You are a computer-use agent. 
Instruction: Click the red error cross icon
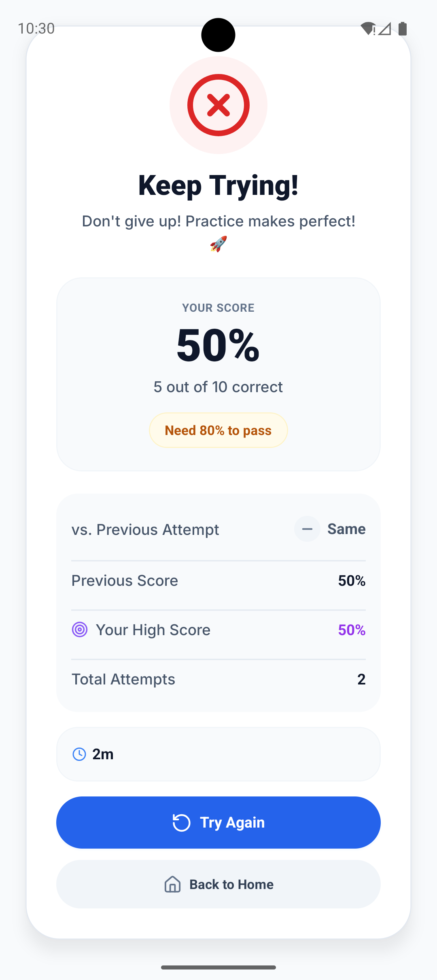tap(218, 104)
